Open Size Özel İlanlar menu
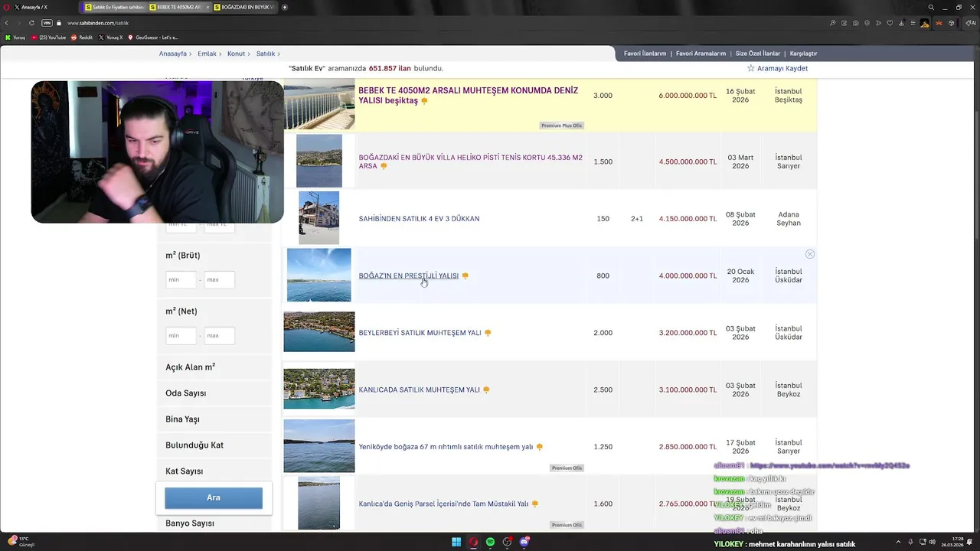980x551 pixels. [x=757, y=54]
